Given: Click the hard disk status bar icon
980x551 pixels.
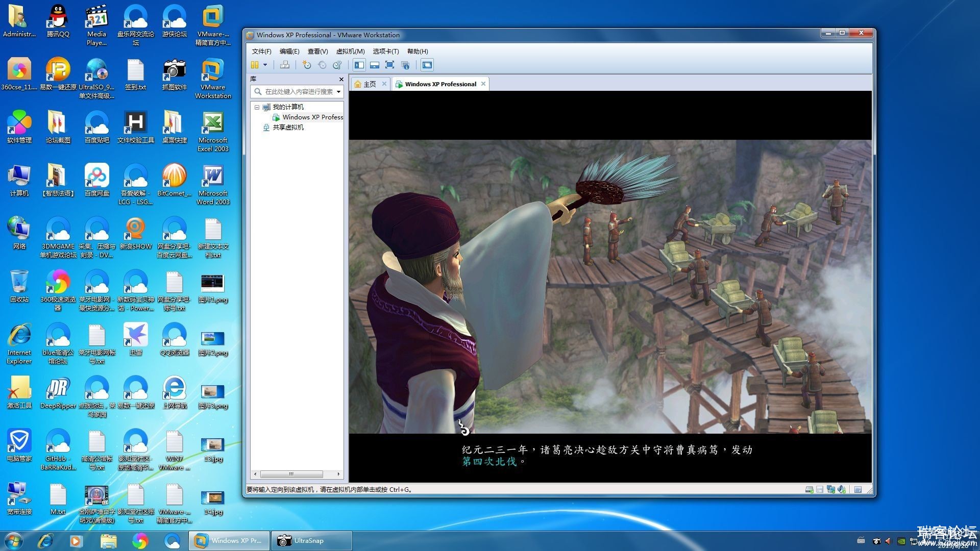Looking at the screenshot, I should (x=809, y=490).
